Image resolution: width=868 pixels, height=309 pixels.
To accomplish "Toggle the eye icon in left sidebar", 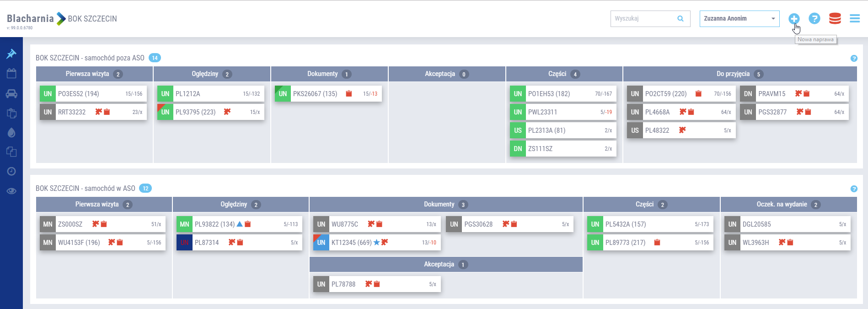I will [x=11, y=191].
